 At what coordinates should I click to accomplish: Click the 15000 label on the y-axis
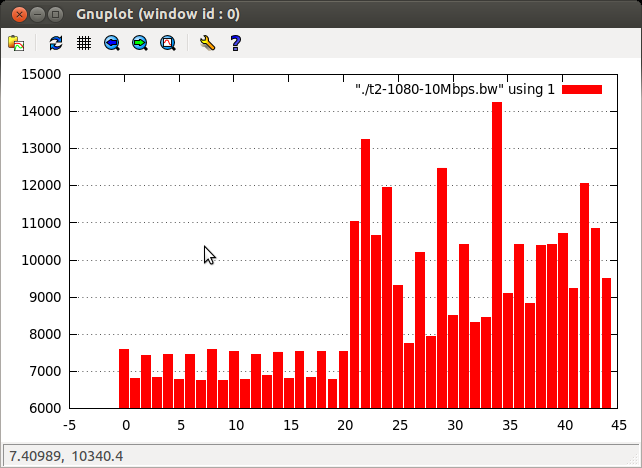[x=41, y=74]
